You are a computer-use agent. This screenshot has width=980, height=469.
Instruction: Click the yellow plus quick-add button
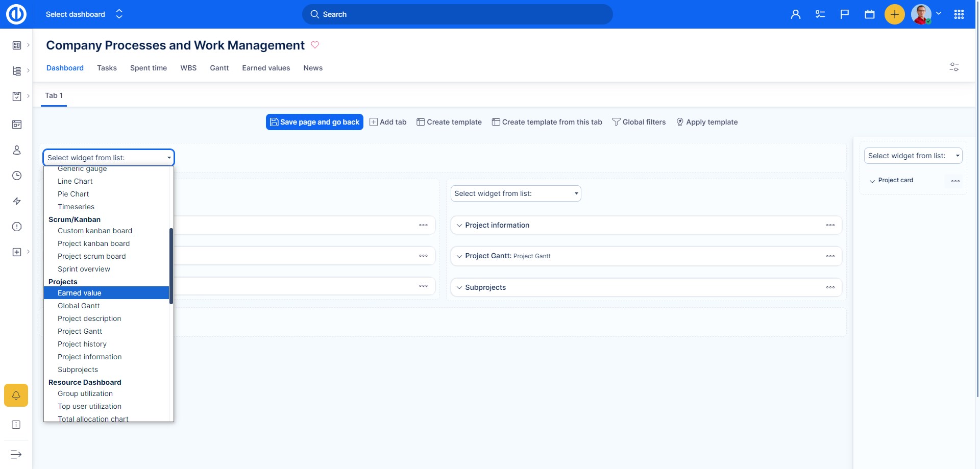[894, 14]
